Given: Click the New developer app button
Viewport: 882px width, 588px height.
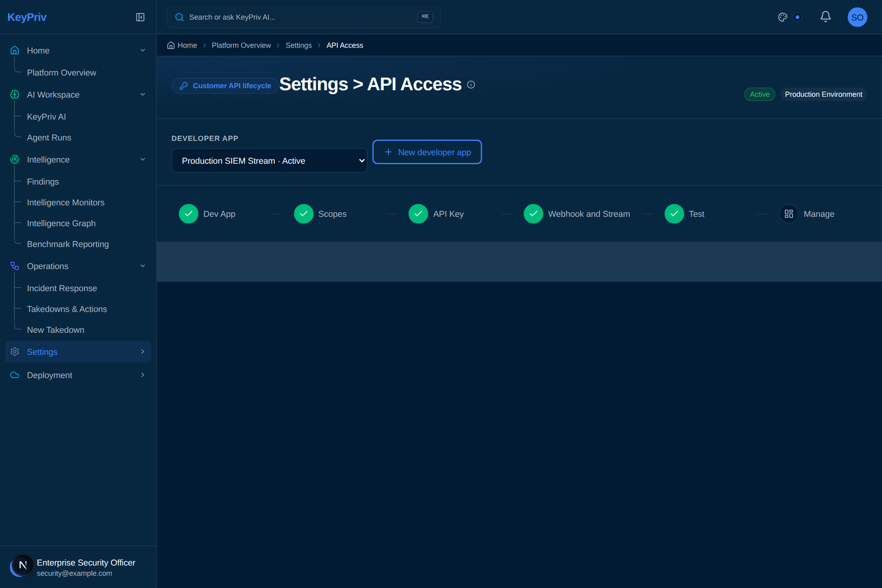Looking at the screenshot, I should point(427,152).
